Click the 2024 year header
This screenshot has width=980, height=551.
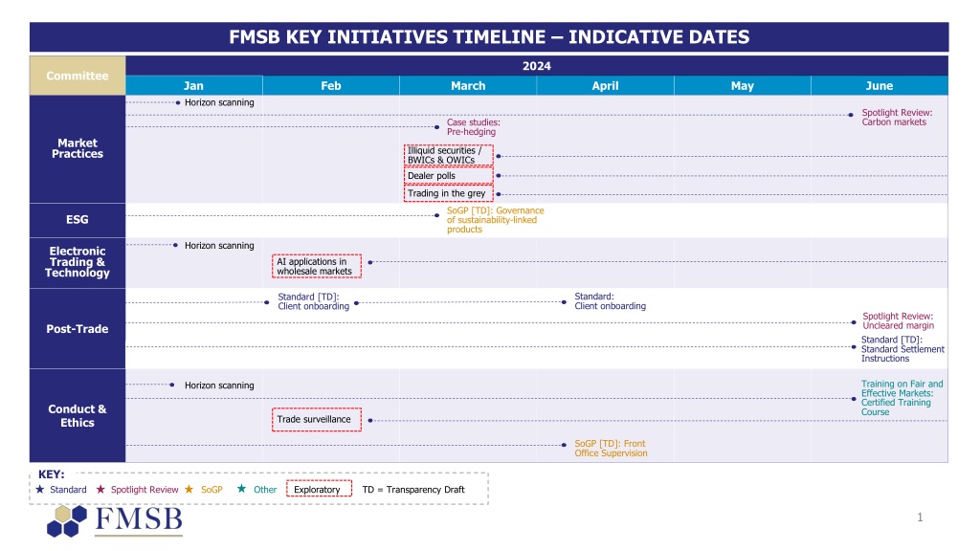537,66
